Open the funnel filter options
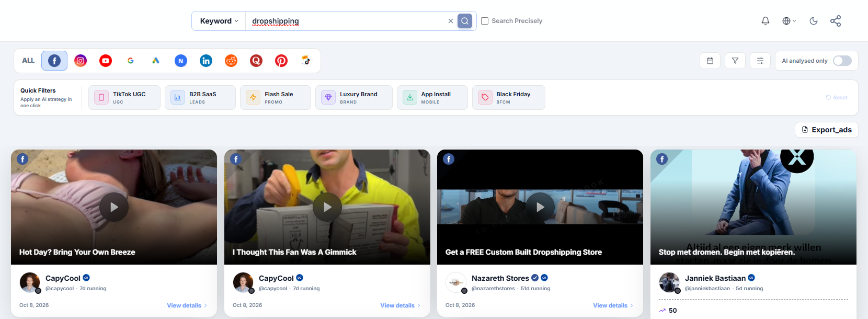The width and height of the screenshot is (868, 319). [735, 61]
